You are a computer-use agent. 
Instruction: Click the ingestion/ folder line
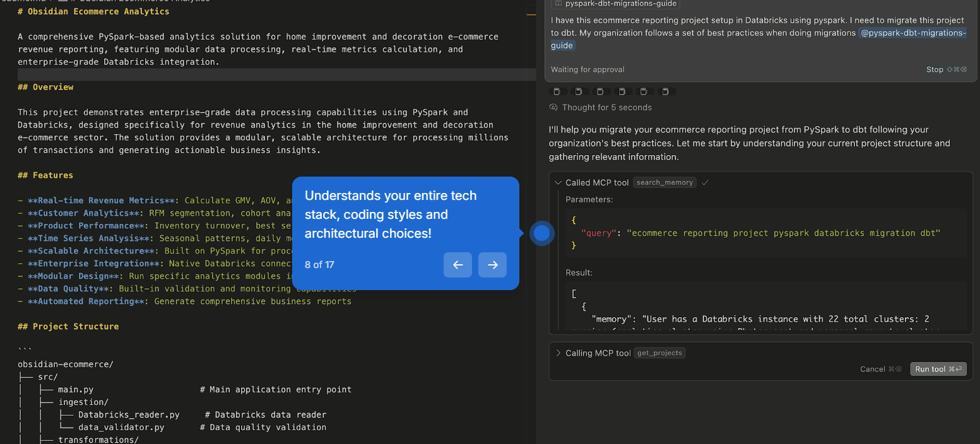(63, 402)
